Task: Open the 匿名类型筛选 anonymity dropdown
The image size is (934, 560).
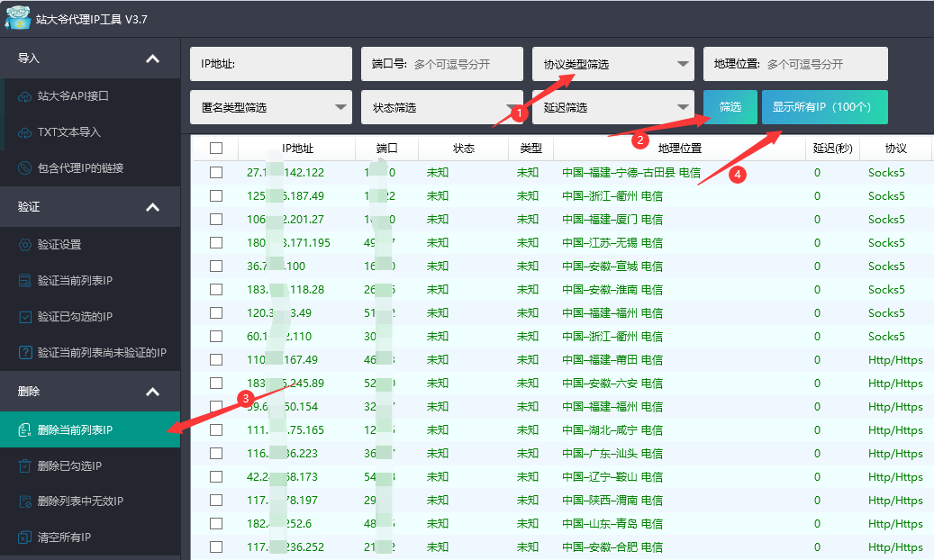Action: (x=270, y=106)
